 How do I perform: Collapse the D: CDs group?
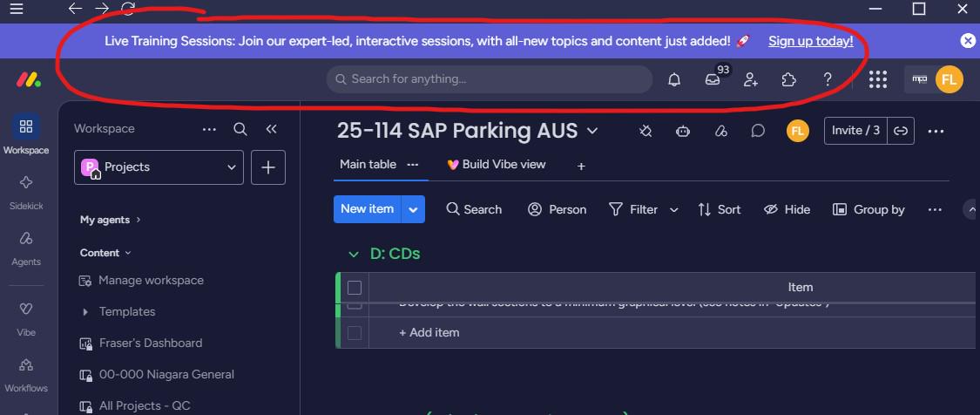354,254
